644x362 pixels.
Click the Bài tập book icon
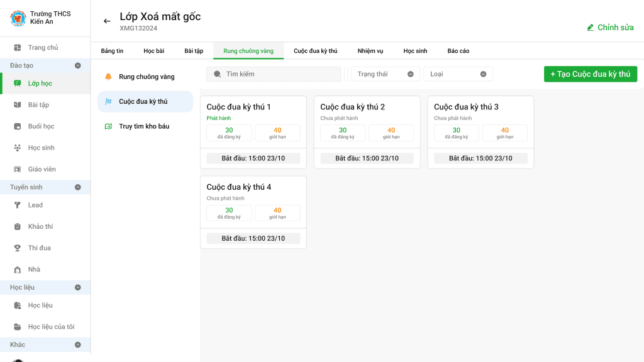click(17, 105)
